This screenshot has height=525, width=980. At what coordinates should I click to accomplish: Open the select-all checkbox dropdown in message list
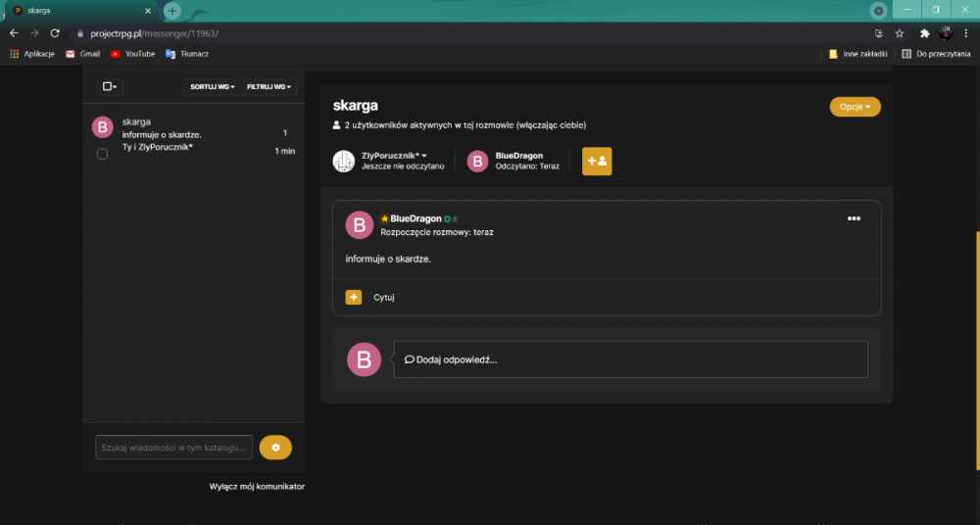(110, 87)
